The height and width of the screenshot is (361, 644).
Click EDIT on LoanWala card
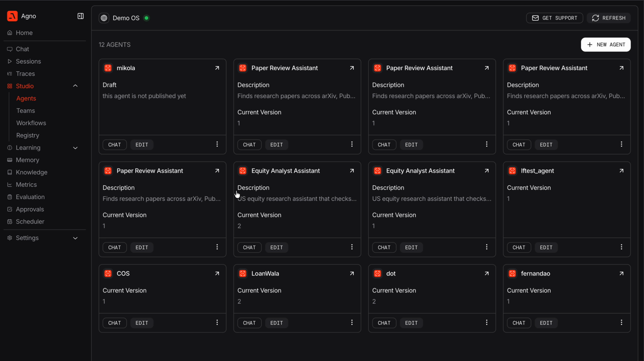coord(277,323)
